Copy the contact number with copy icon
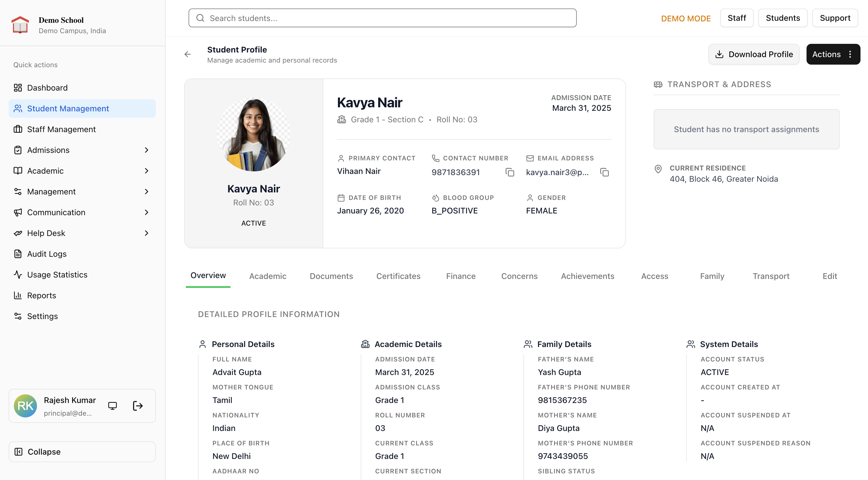 coord(510,172)
